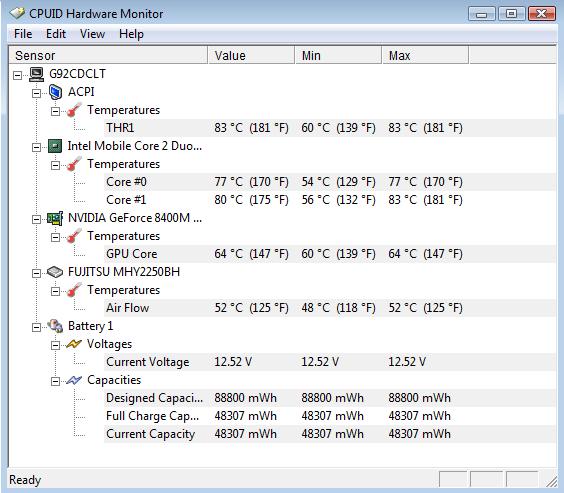Viewport: 564px width, 493px height.
Task: Collapse the NVIDIA GeForce 8400M node
Action: 36,219
